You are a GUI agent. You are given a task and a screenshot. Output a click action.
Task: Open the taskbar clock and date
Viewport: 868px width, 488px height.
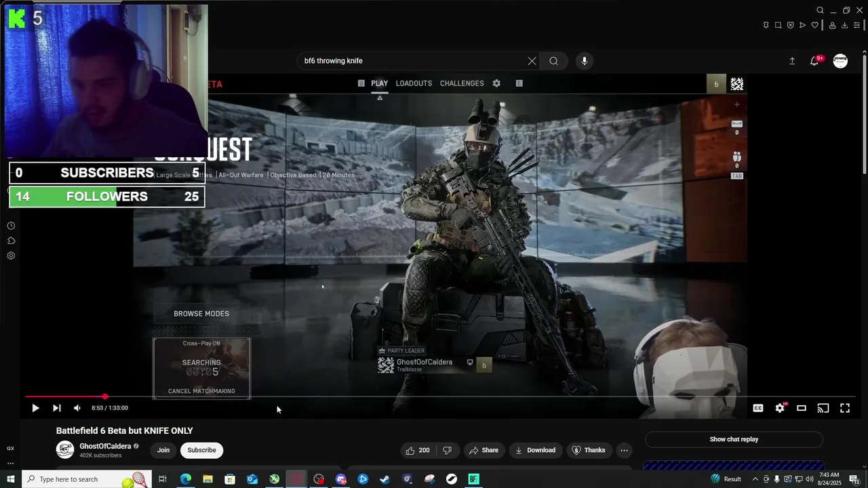coord(829,479)
